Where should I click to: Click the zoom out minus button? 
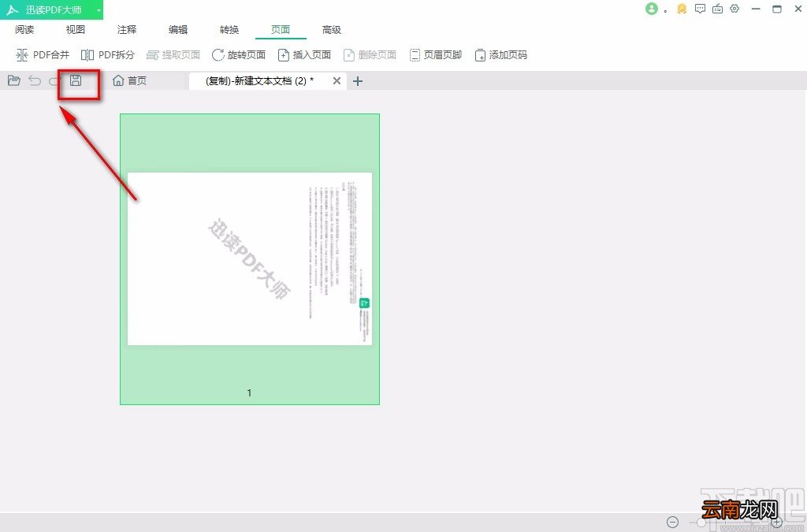pos(673,522)
